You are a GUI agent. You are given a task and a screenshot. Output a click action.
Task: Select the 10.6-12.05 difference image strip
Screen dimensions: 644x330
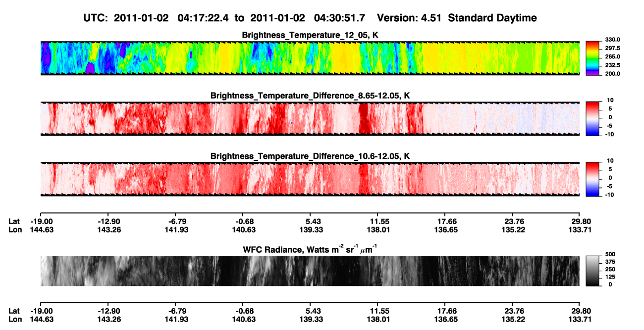310,179
